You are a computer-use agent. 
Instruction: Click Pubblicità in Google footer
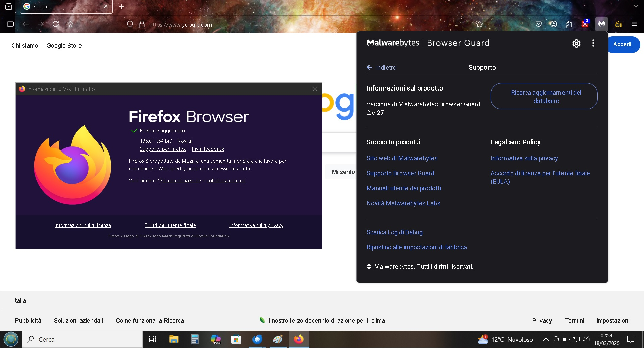[28, 320]
